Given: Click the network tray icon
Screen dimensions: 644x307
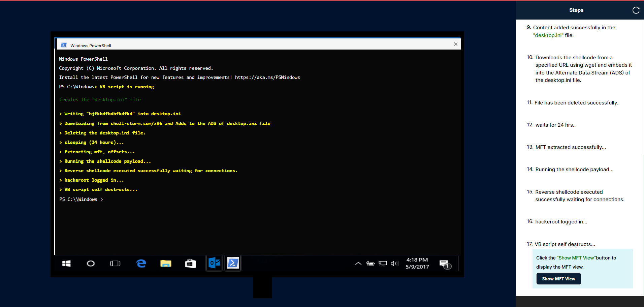Looking at the screenshot, I should (x=383, y=264).
